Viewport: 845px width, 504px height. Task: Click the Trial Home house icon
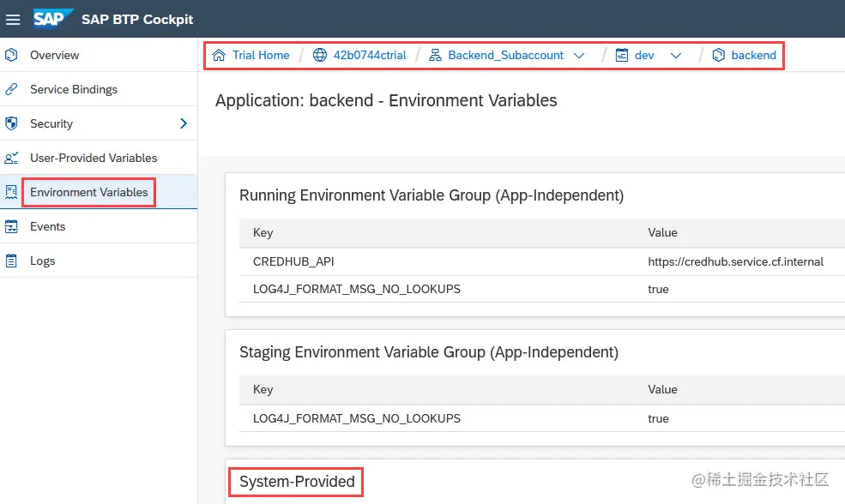pos(219,55)
